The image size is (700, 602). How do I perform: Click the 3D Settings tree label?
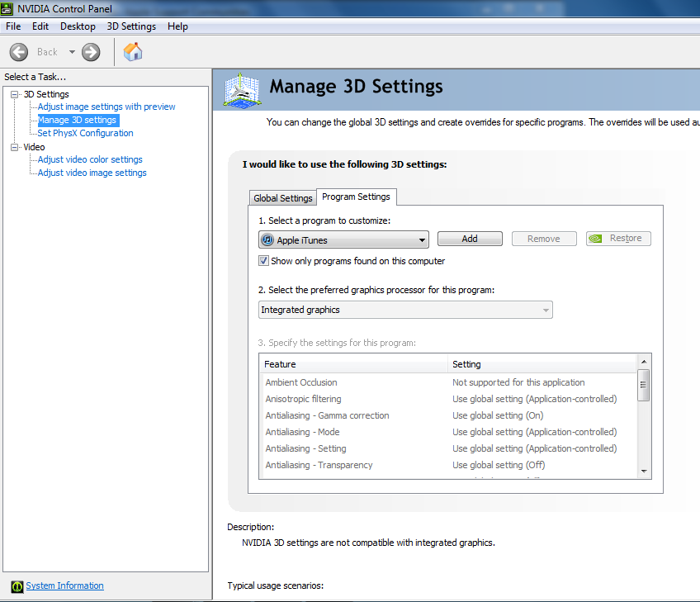tap(46, 94)
